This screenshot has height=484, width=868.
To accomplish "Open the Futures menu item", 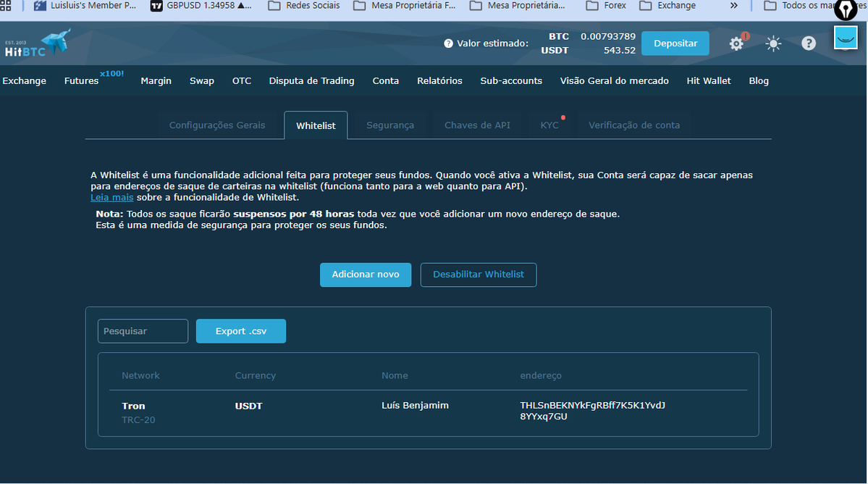I will click(81, 81).
